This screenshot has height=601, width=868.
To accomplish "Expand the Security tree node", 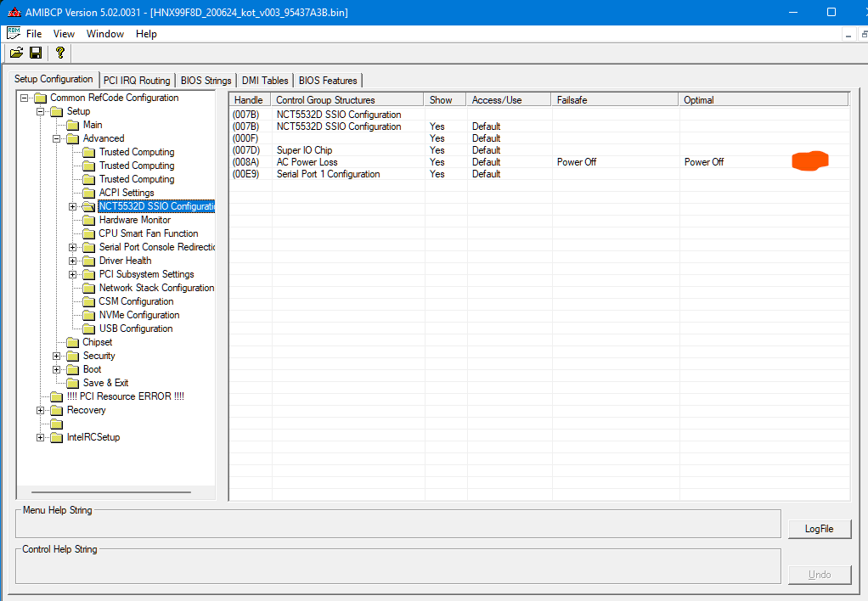I will click(x=56, y=356).
